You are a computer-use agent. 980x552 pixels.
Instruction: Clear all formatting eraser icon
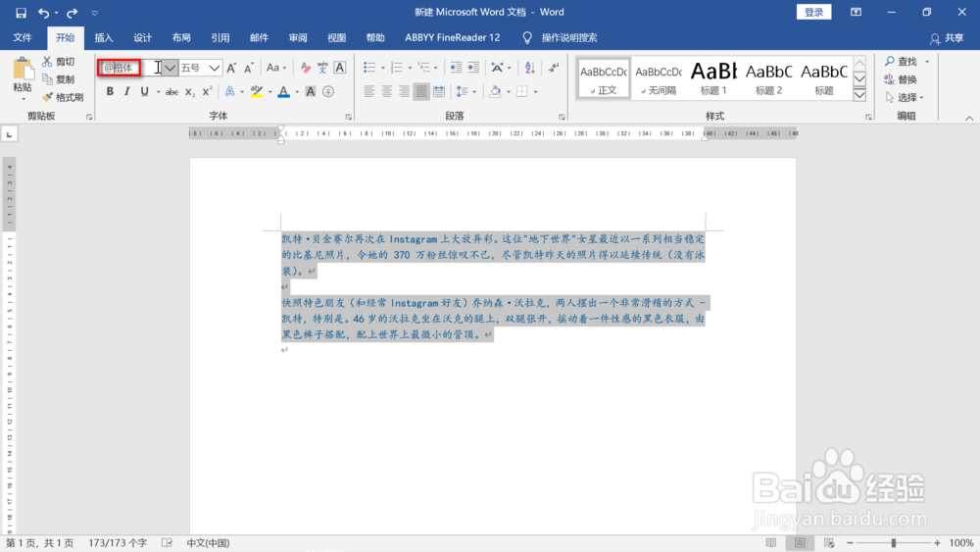305,68
